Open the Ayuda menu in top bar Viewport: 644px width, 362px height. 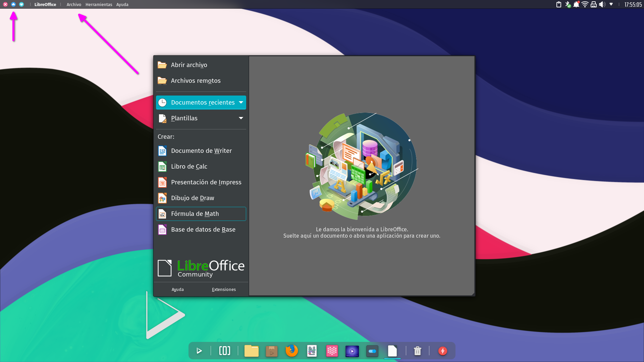[x=122, y=4]
